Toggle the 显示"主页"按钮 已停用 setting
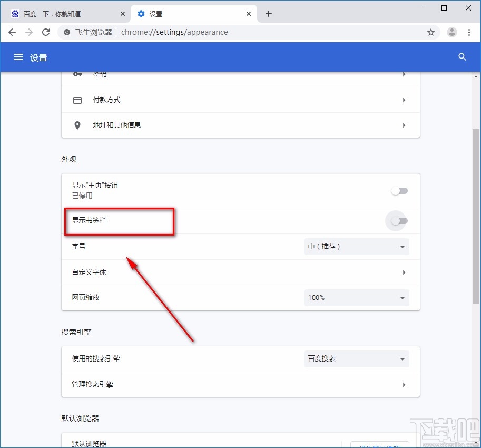Viewport: 481px width, 448px height. tap(399, 191)
